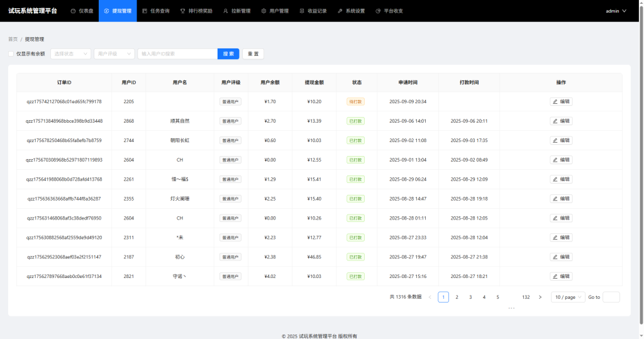Edit the withdrawal row for user 2205
The height and width of the screenshot is (339, 644).
coord(561,101)
